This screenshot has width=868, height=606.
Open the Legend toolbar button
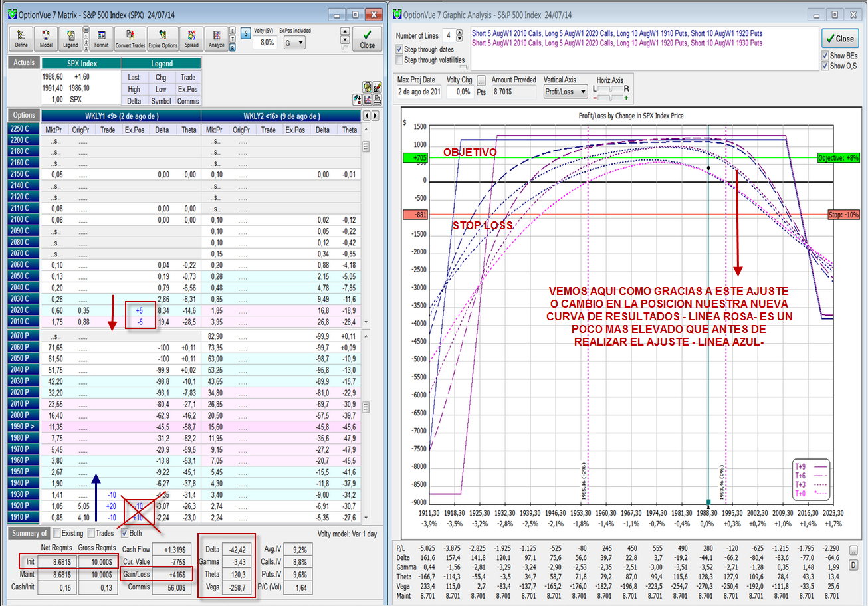tap(70, 39)
